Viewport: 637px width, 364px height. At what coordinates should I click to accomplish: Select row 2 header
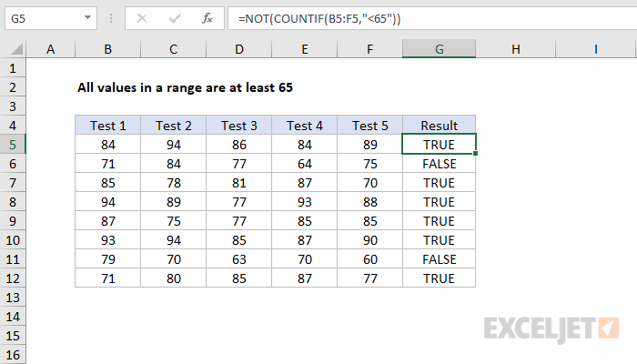13,87
